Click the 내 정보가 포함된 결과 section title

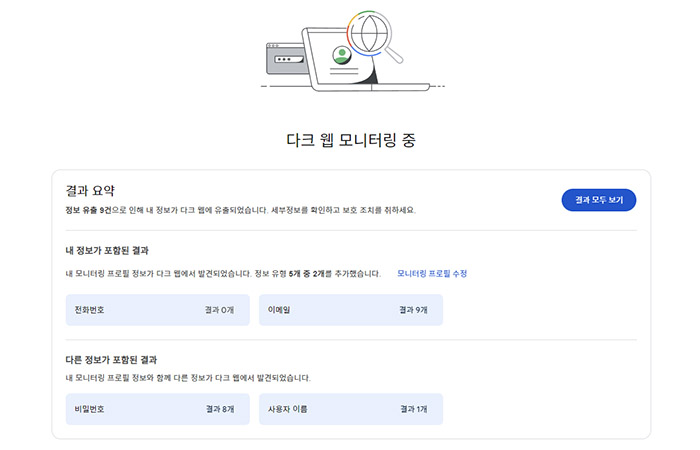pyautogui.click(x=113, y=249)
